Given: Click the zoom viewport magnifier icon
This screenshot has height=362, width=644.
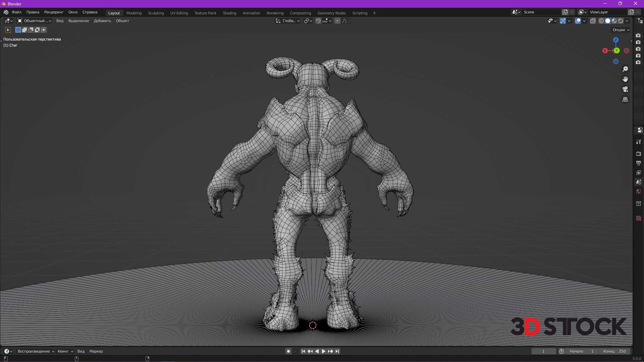Looking at the screenshot, I should pyautogui.click(x=625, y=69).
